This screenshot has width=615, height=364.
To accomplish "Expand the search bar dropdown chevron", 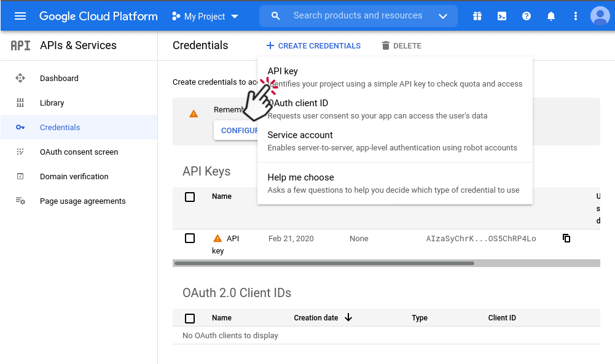I will [443, 16].
